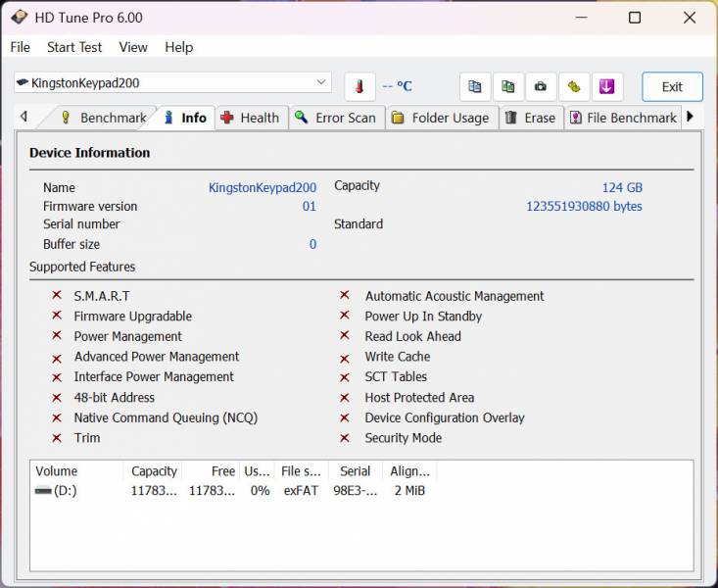Click the firmware version value 01

(310, 206)
